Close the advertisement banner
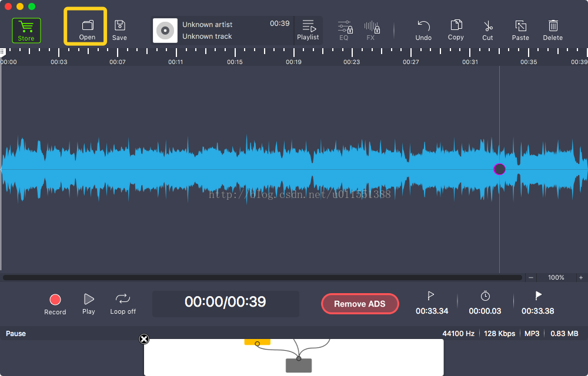This screenshot has width=588, height=376. click(144, 339)
